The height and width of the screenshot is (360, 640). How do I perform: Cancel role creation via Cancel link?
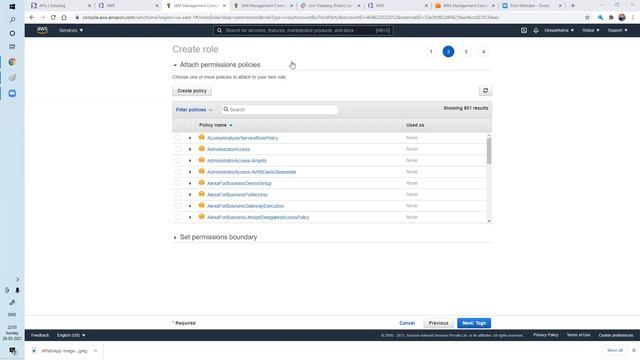407,323
